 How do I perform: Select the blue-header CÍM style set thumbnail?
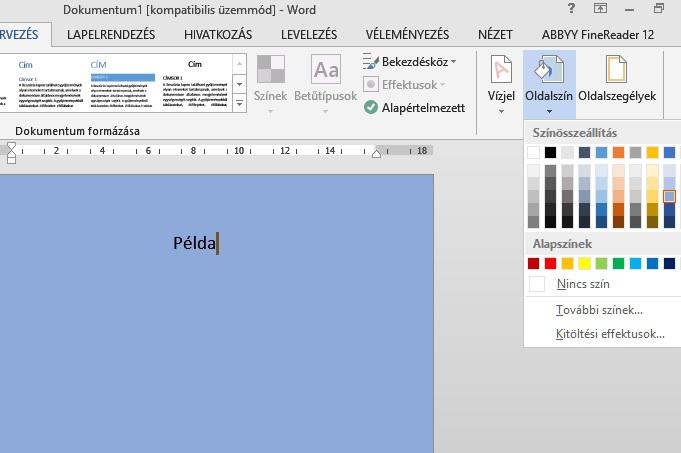pyautogui.click(x=122, y=84)
